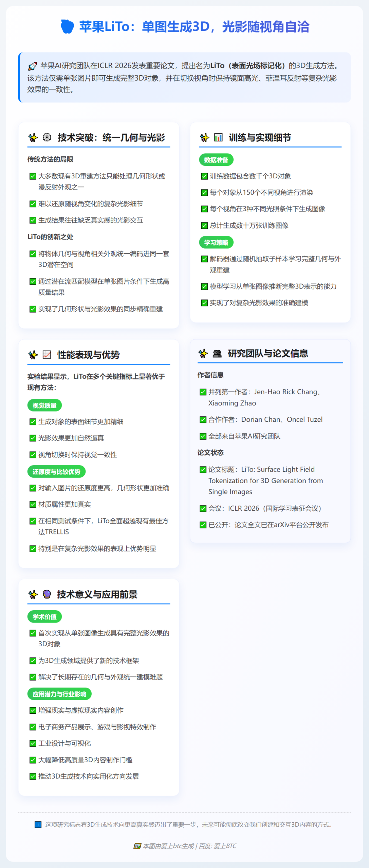Image resolution: width=369 pixels, height=868 pixels.
Task: Click the 技术意义与应用前景 heading
Action: click(x=97, y=594)
